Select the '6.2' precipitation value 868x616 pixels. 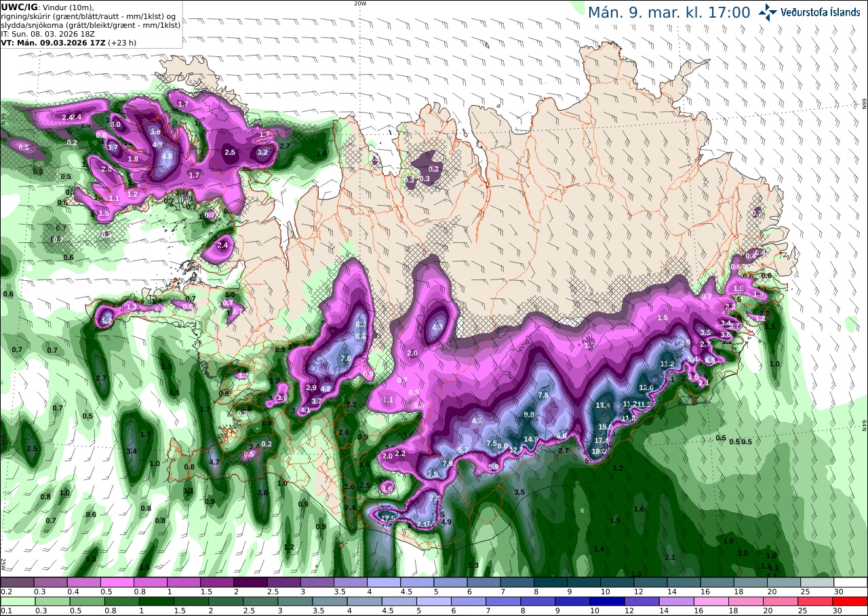click(x=361, y=336)
